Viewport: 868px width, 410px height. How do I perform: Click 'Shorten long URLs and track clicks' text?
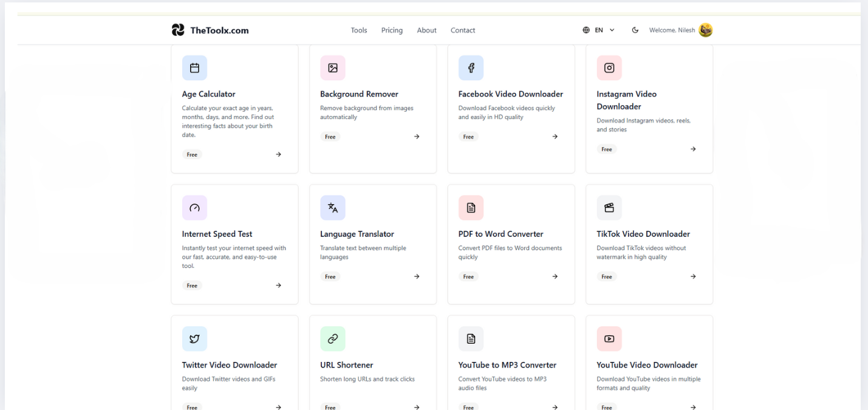[367, 379]
